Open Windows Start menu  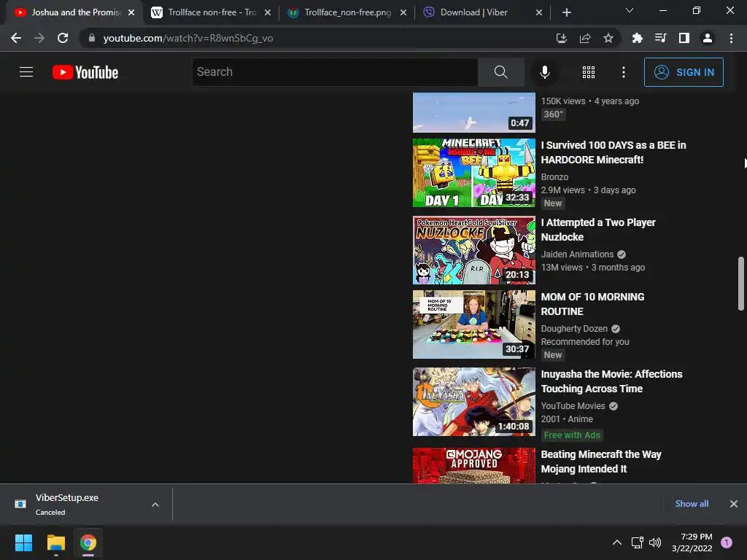coord(23,542)
